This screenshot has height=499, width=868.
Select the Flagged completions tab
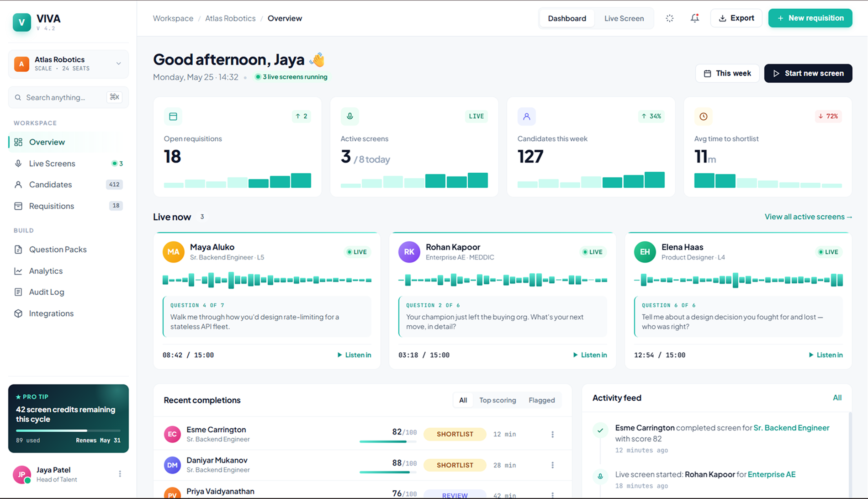[x=541, y=400]
